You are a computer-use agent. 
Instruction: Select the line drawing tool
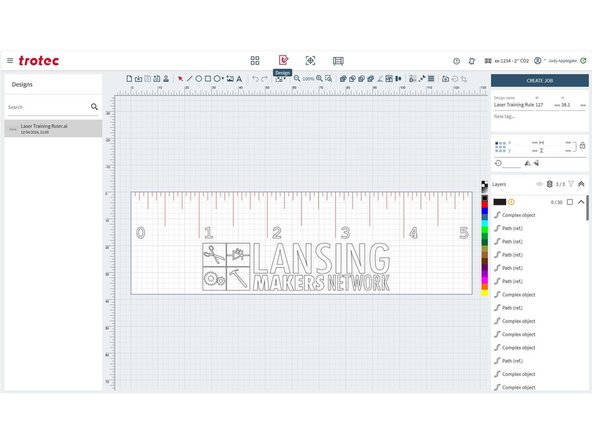[x=190, y=79]
